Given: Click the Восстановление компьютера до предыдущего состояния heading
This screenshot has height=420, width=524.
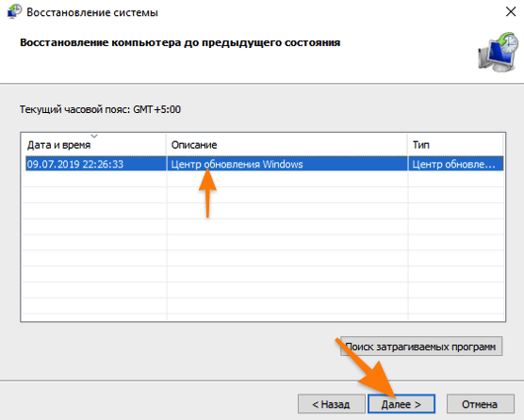Looking at the screenshot, I should [x=180, y=42].
